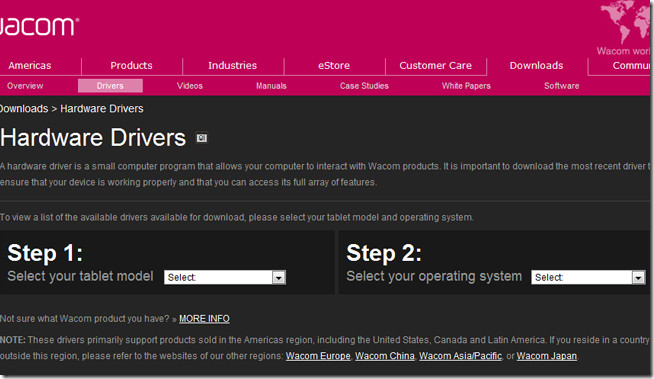Viewport: 654px width, 379px height.
Task: Open the Wacom China link
Action: pos(385,356)
